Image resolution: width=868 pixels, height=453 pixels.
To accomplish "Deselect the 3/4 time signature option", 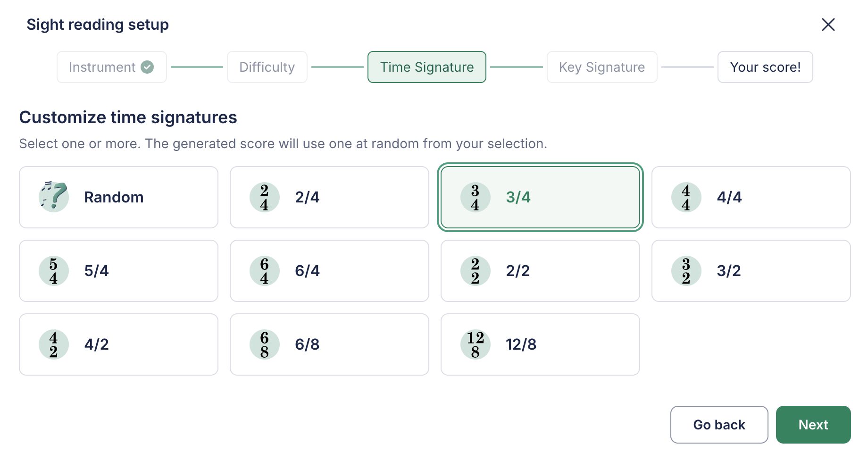I will (x=540, y=197).
